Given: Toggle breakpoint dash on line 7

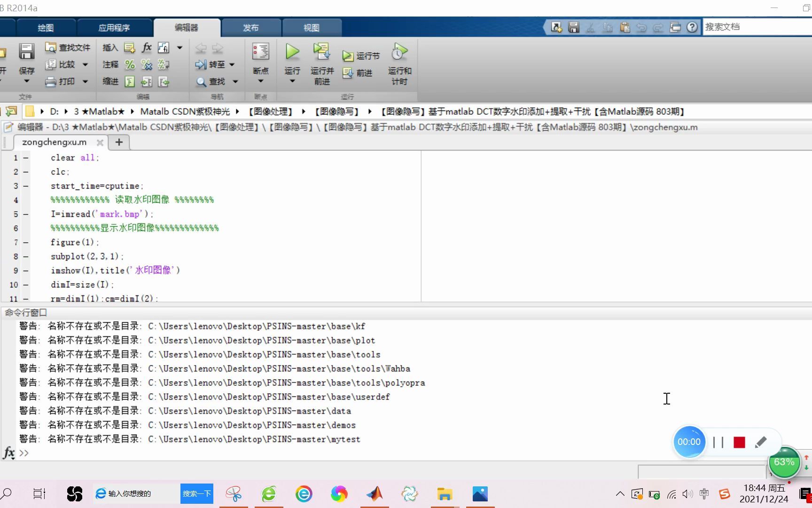Looking at the screenshot, I should pos(26,242).
